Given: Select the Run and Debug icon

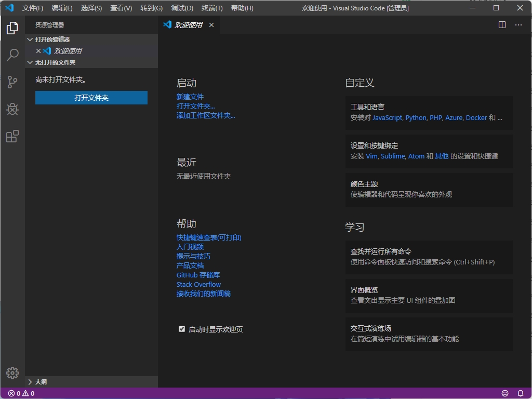Looking at the screenshot, I should tap(12, 109).
